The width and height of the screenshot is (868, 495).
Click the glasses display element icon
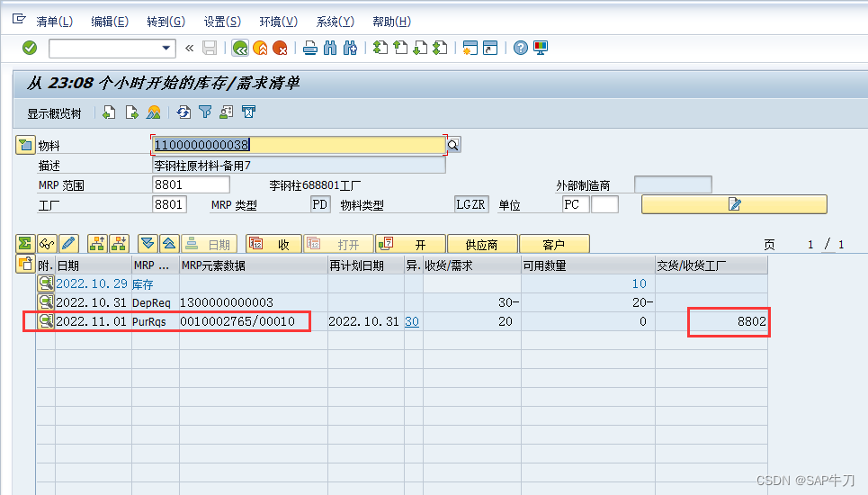click(47, 244)
